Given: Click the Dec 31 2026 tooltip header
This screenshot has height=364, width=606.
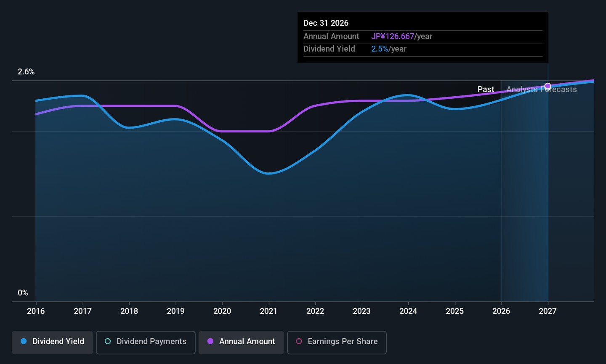Looking at the screenshot, I should tap(326, 23).
